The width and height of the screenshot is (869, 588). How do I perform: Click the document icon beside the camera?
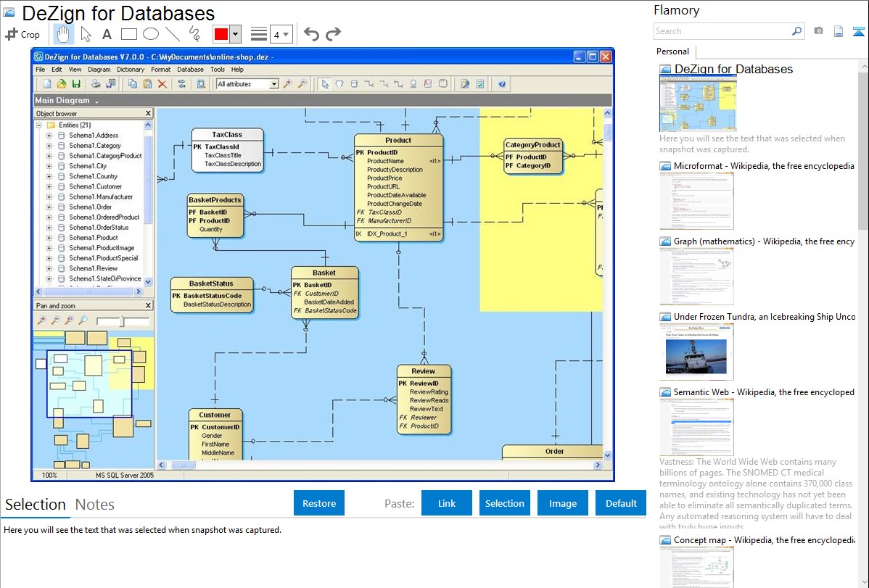pos(839,31)
